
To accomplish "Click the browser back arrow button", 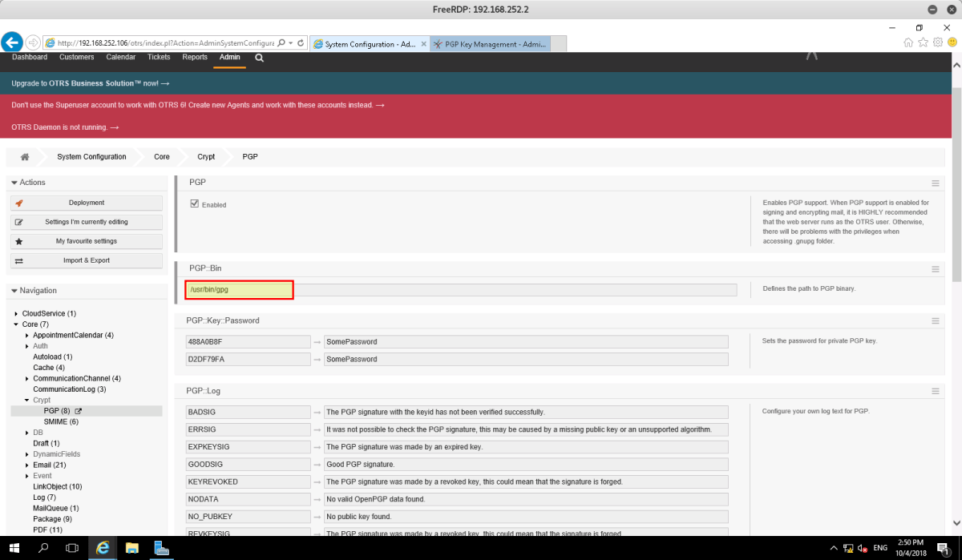I will 11,41.
